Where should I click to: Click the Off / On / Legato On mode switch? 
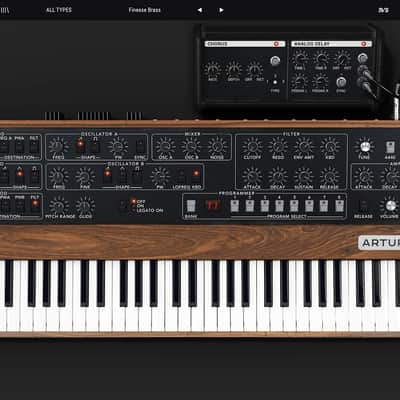[124, 206]
